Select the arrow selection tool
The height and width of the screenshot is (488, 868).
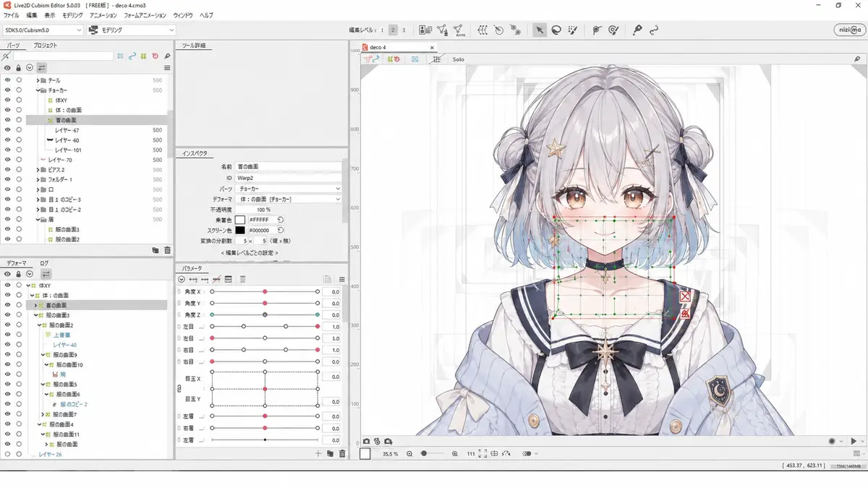(540, 30)
